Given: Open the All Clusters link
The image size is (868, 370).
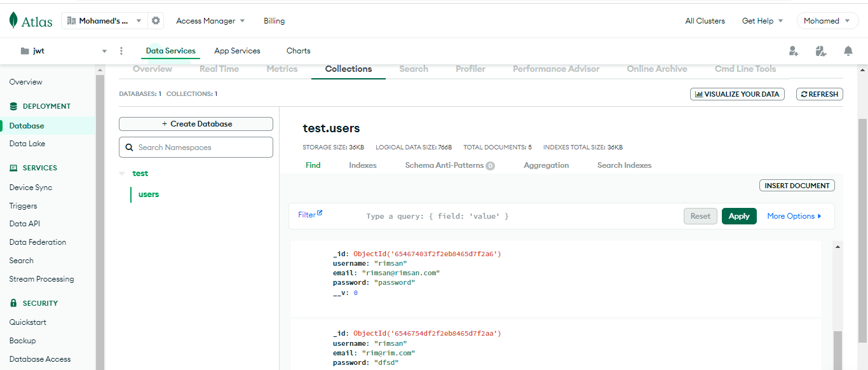Looking at the screenshot, I should coord(705,21).
